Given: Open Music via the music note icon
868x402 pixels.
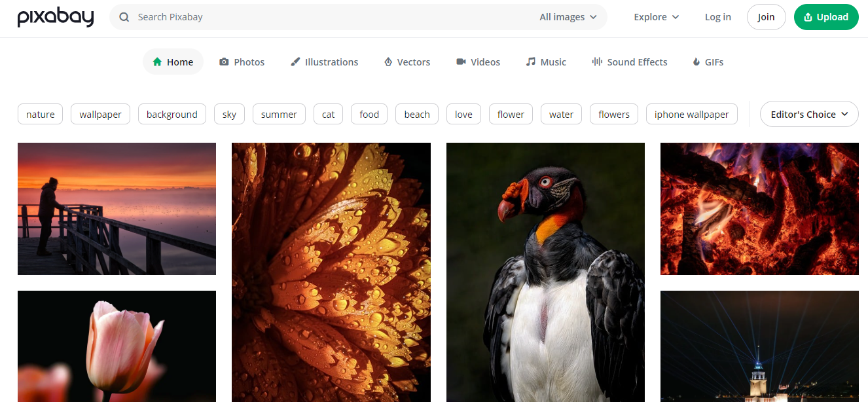Looking at the screenshot, I should [x=531, y=62].
